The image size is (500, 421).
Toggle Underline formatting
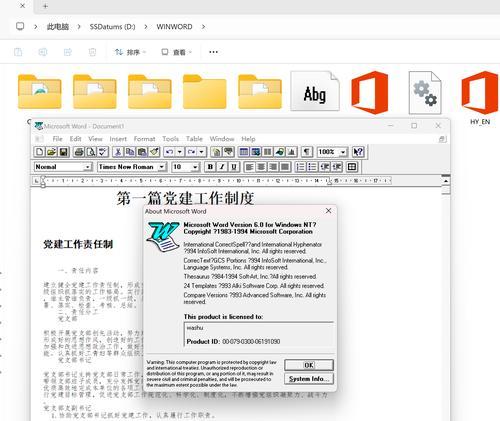point(234,167)
